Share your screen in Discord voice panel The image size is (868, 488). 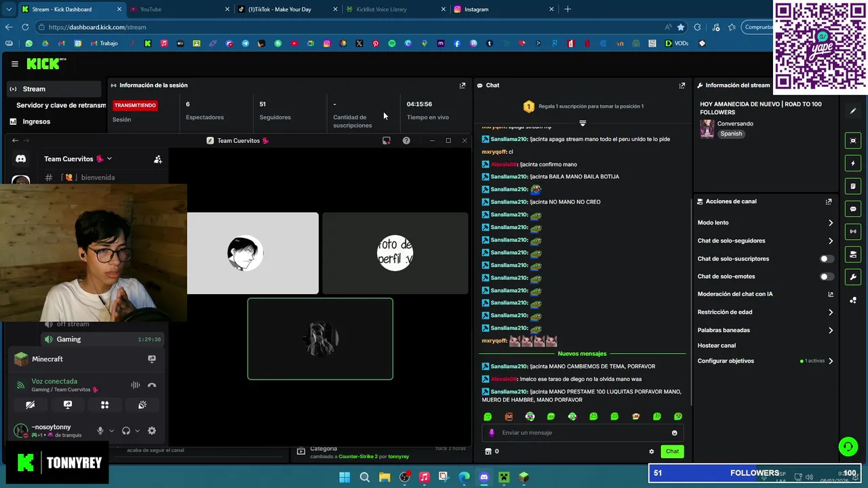tap(68, 405)
